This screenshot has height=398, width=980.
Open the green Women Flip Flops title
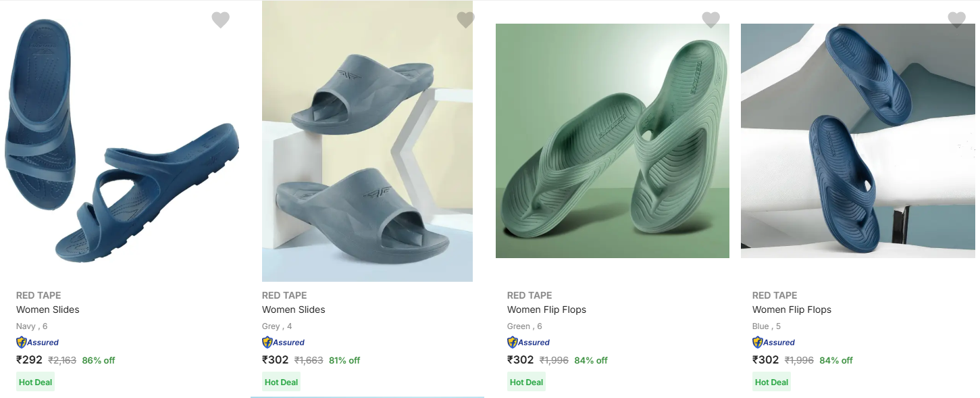pyautogui.click(x=546, y=309)
